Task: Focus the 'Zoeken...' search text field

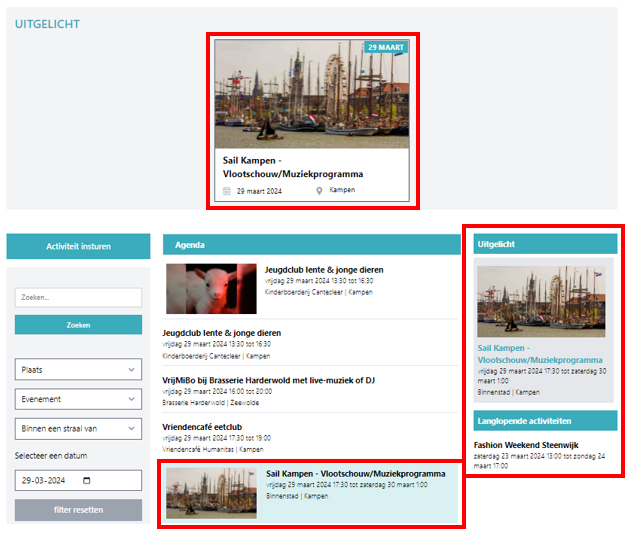Action: [x=78, y=297]
